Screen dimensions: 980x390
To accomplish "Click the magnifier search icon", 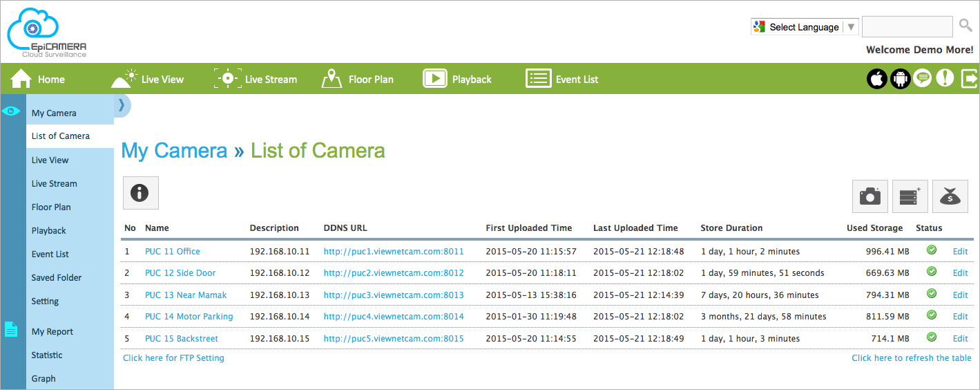I will click(x=965, y=26).
